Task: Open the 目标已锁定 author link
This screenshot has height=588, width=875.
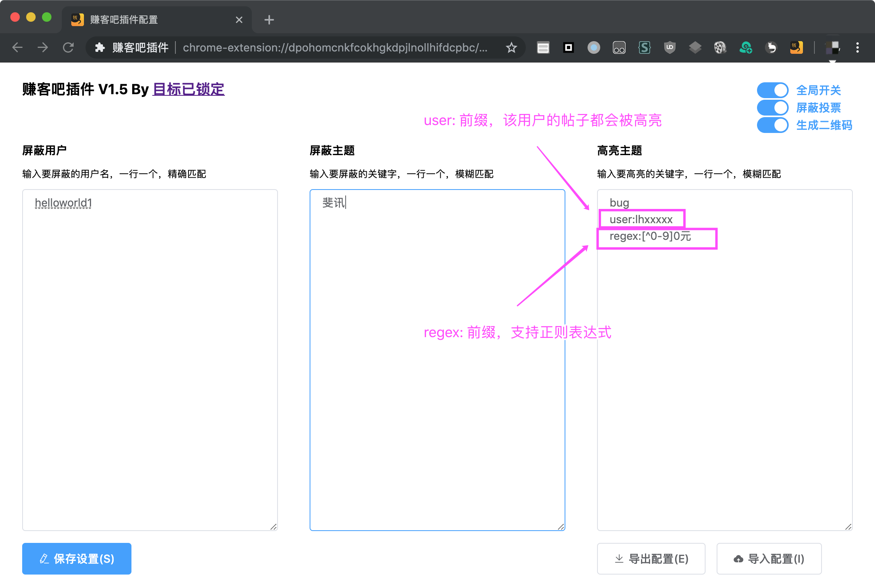Action: pyautogui.click(x=188, y=89)
